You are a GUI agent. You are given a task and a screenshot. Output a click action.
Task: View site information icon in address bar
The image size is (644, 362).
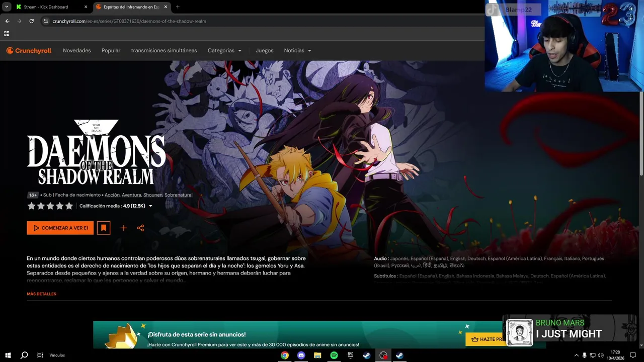click(46, 21)
